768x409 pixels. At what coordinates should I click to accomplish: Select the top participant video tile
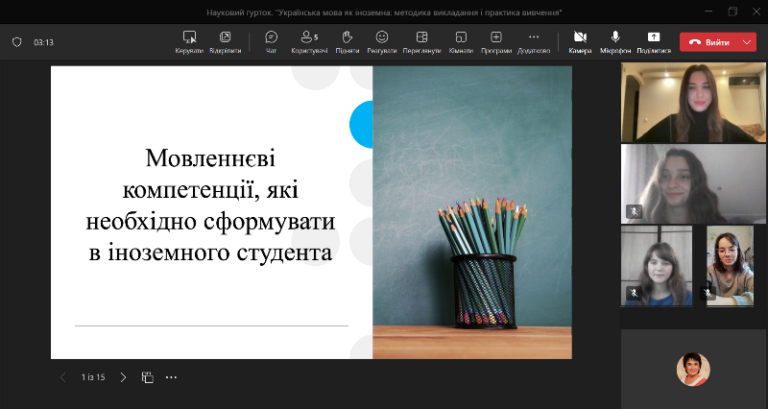click(x=693, y=102)
